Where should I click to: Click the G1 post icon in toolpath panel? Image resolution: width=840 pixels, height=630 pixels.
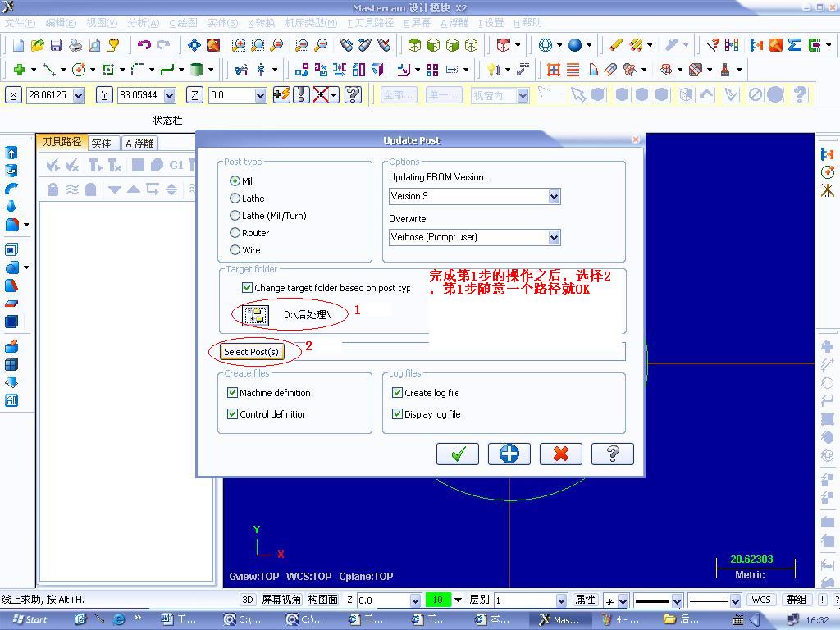[176, 165]
